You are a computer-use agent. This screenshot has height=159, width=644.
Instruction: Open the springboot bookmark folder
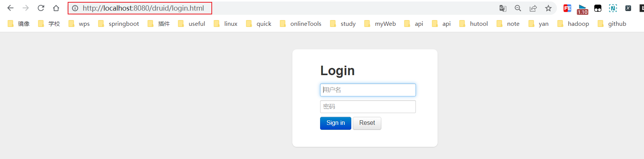(119, 24)
